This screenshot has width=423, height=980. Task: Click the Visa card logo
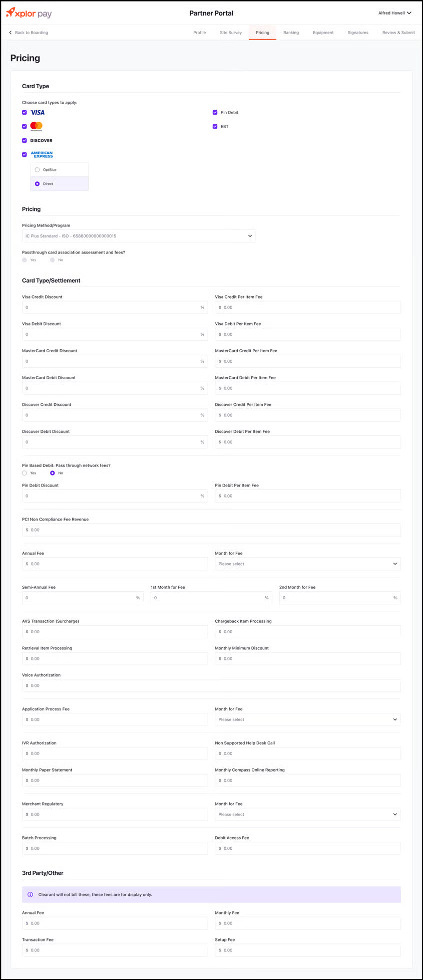tap(38, 113)
